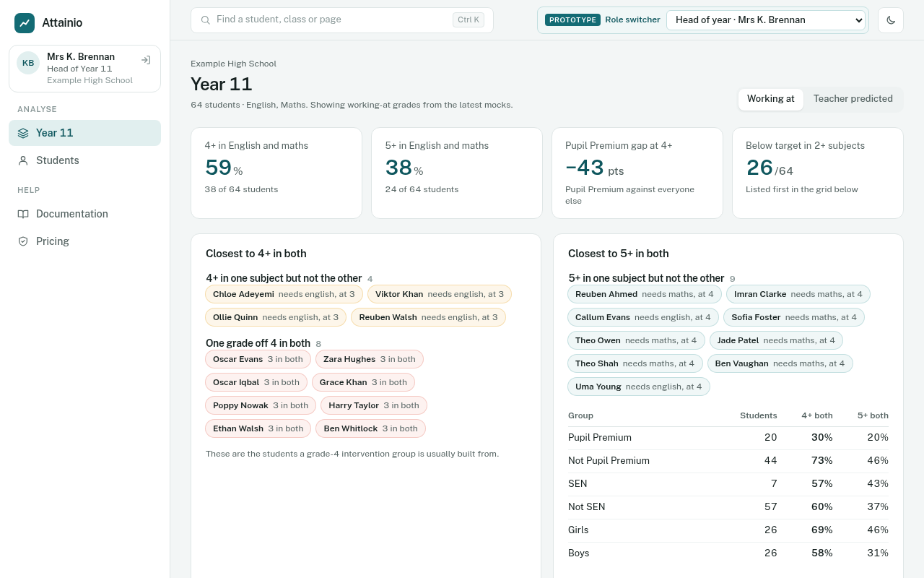
Task: Click the Theo Owen chip
Action: (x=636, y=340)
